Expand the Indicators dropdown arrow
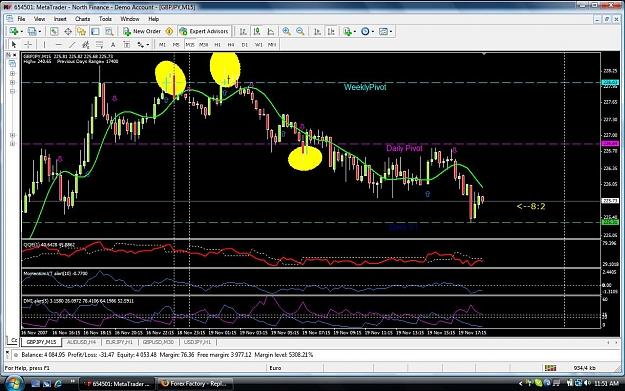 click(x=354, y=31)
